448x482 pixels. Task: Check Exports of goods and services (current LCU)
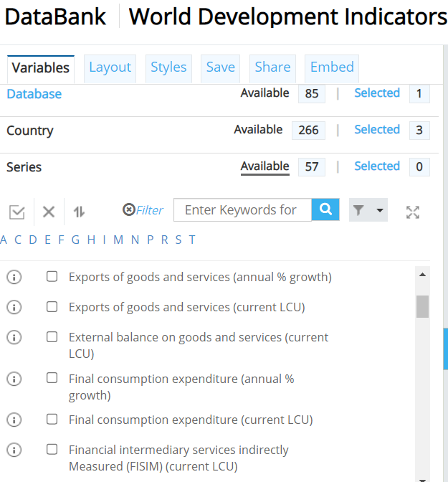[x=52, y=307]
